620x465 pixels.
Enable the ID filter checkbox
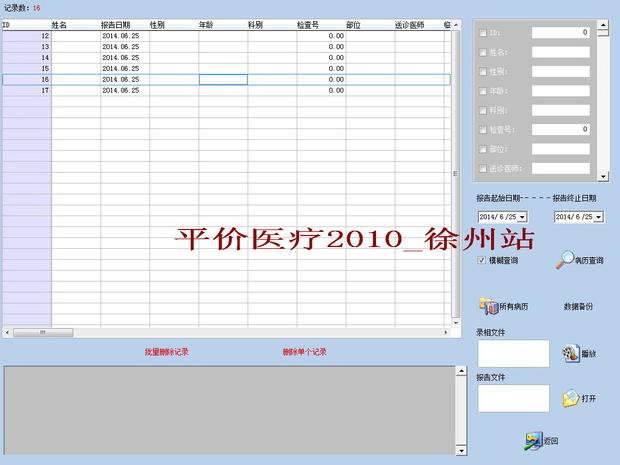484,33
